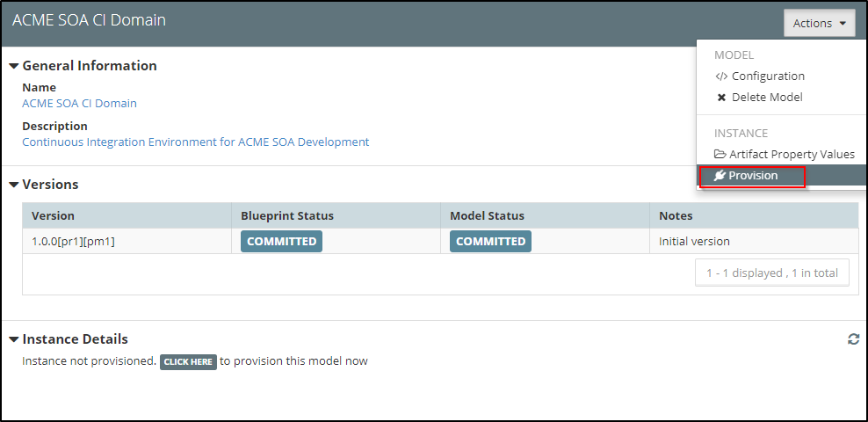Refresh the Instance Details section
The height and width of the screenshot is (422, 868).
[853, 339]
